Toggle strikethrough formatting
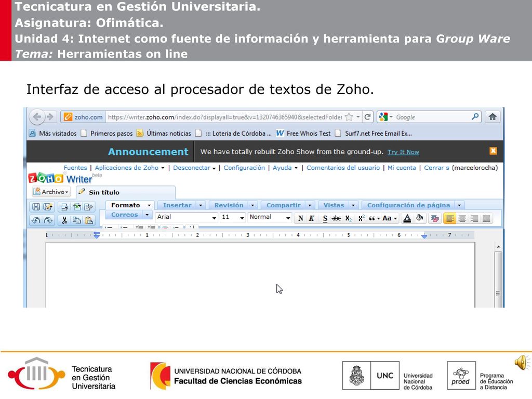The width and height of the screenshot is (532, 399). pyautogui.click(x=336, y=218)
